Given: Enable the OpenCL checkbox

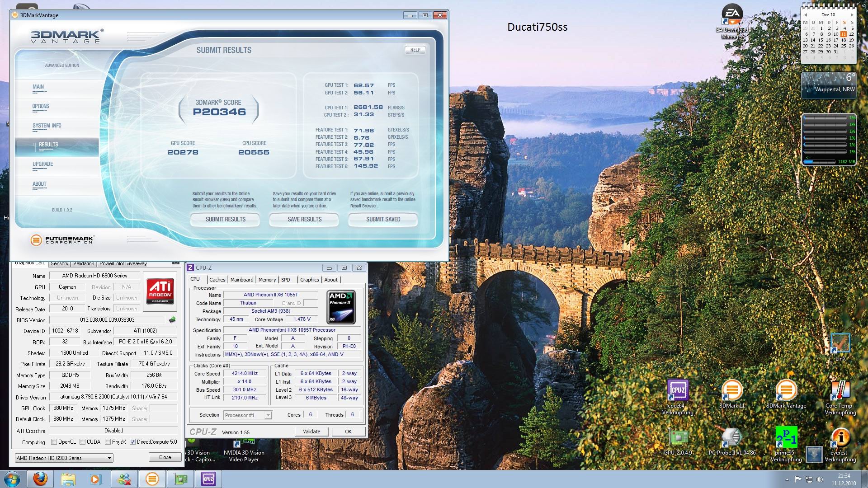Looking at the screenshot, I should (x=54, y=442).
